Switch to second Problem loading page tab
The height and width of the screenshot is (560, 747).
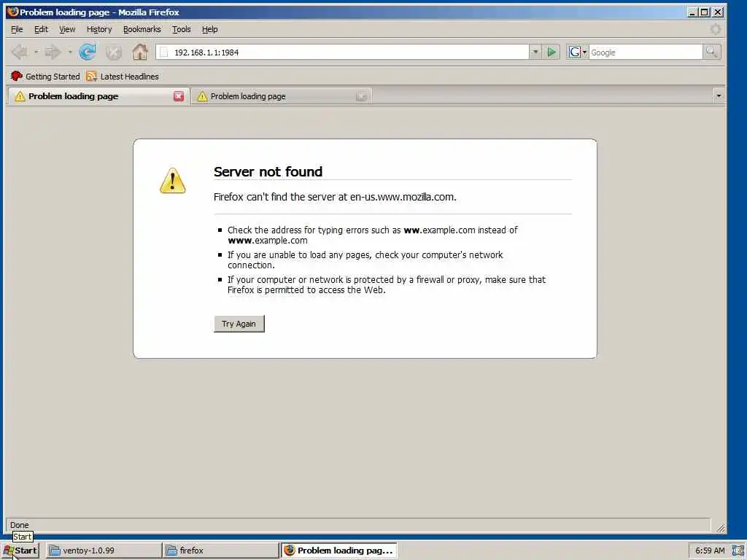281,97
